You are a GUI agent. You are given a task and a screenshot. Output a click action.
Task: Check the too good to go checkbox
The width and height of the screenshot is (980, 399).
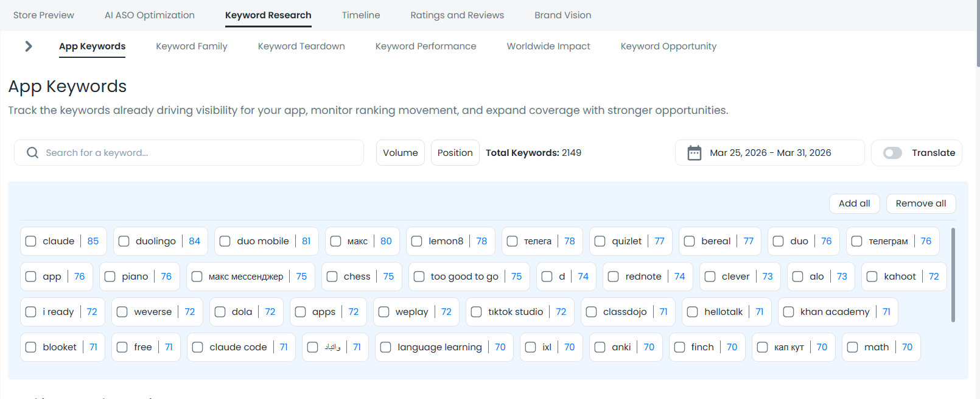419,277
